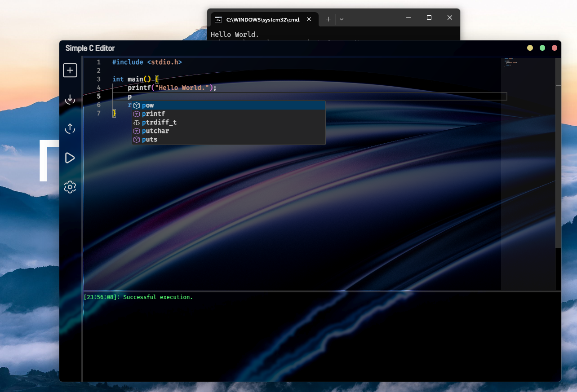Click 'Successful execution.' log message
This screenshot has height=392, width=577.
[x=158, y=297]
